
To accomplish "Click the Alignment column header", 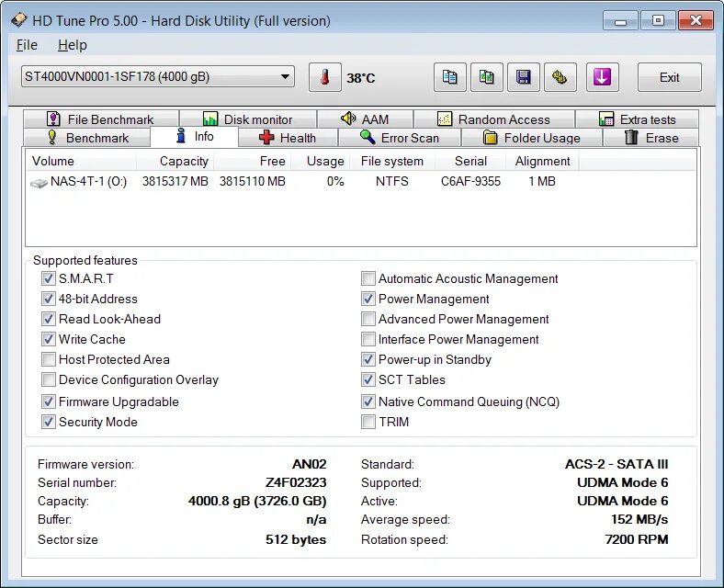I will click(x=542, y=161).
